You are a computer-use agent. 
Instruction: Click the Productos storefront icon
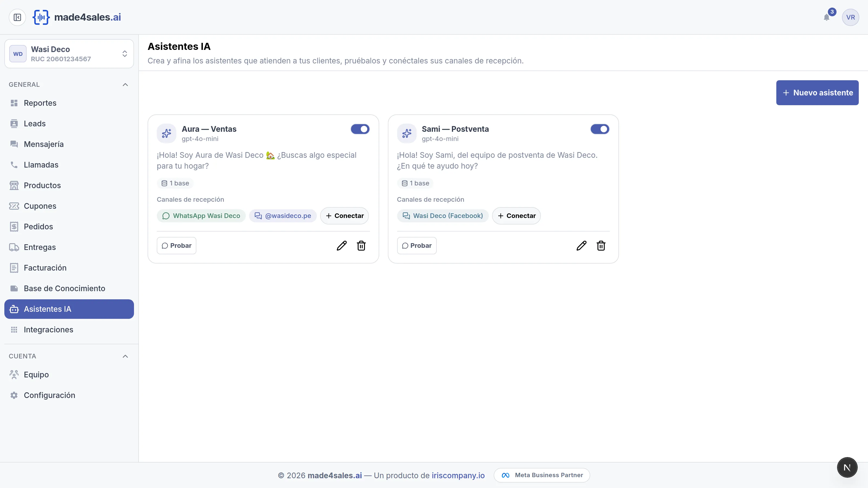[x=14, y=185]
